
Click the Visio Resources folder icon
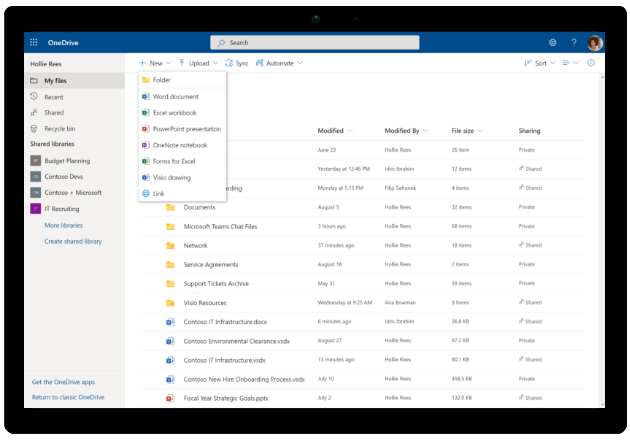click(170, 303)
